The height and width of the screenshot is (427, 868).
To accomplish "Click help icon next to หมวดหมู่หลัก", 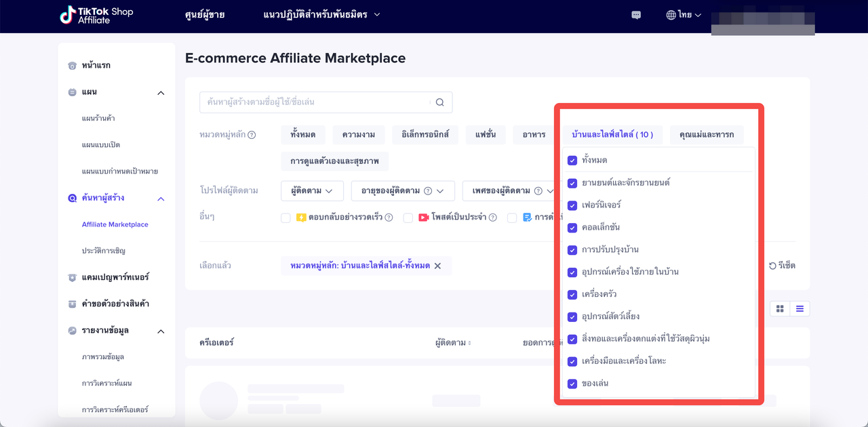I will pos(252,135).
